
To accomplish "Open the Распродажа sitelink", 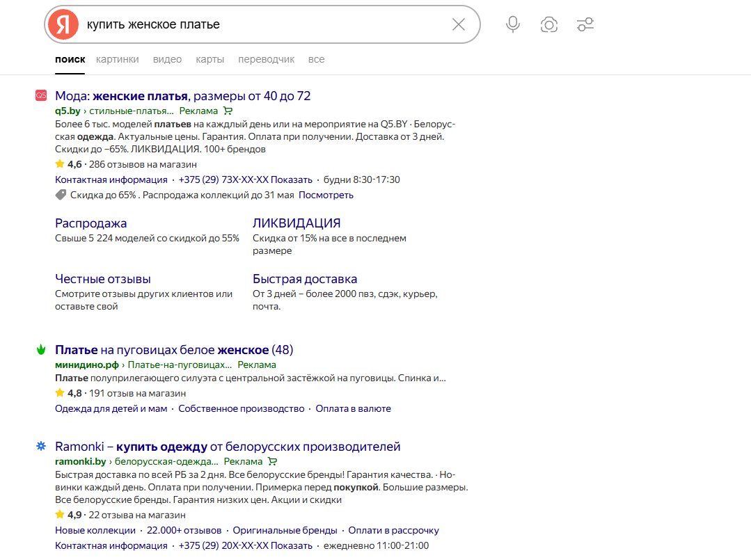I will click(91, 223).
